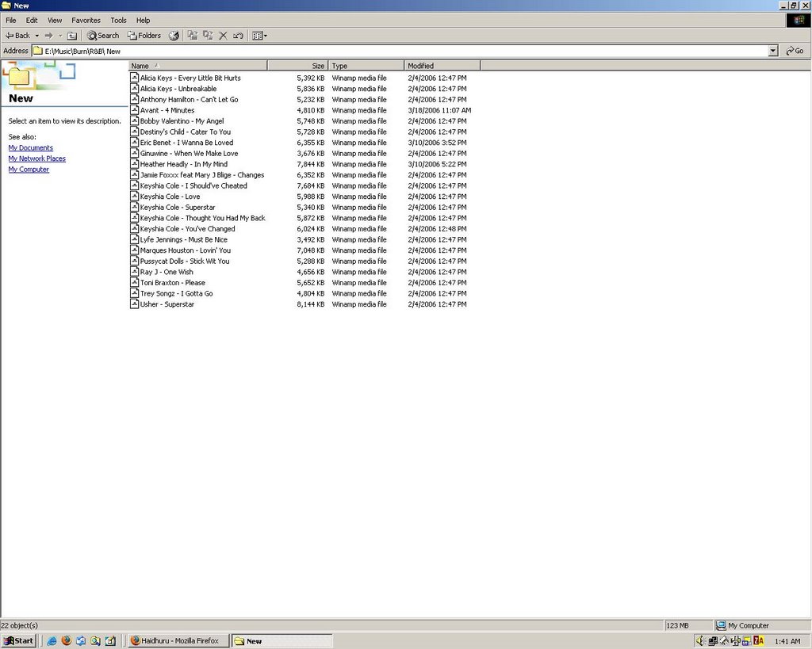The height and width of the screenshot is (649, 812).
Task: Open the volume speaker tray icon
Action: coord(701,641)
